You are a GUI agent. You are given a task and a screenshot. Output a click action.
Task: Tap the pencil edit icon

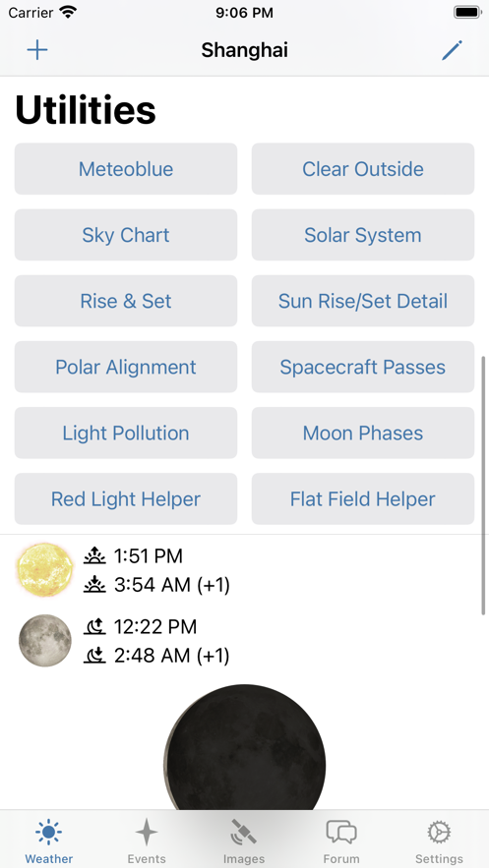pyautogui.click(x=452, y=50)
